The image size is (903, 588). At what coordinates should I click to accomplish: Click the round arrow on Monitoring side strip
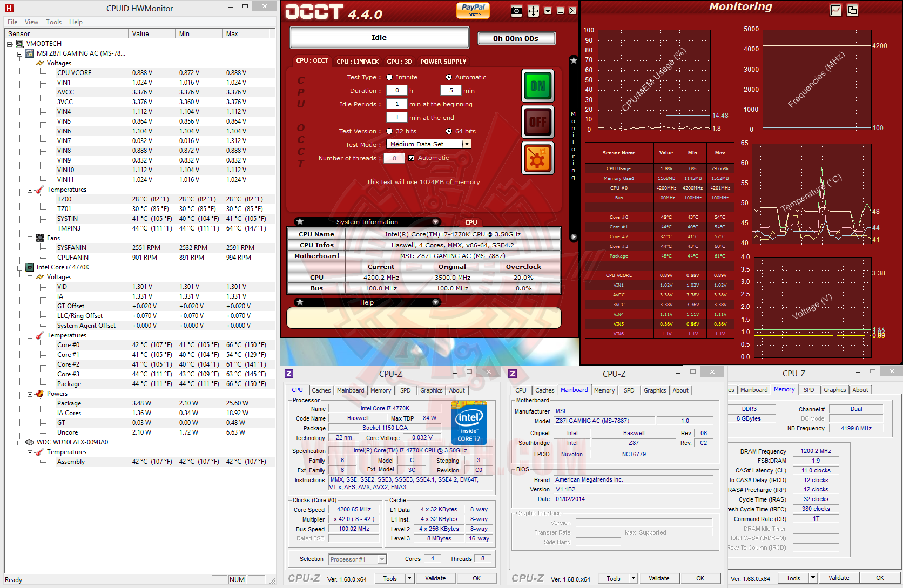[x=574, y=237]
